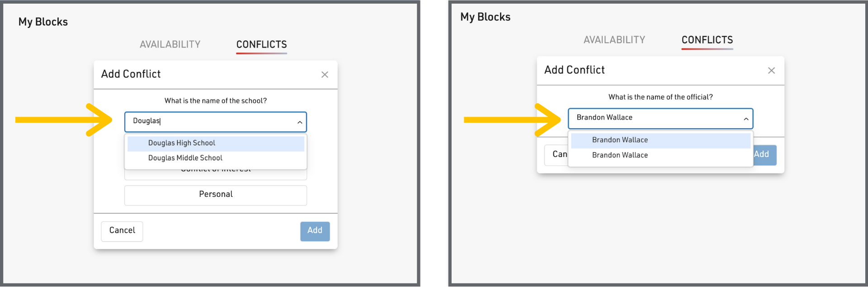Focus the school name field containing Douglas

208,121
